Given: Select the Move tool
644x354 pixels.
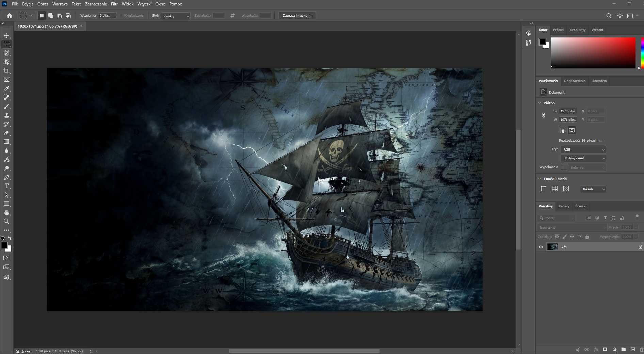Looking at the screenshot, I should click(6, 35).
